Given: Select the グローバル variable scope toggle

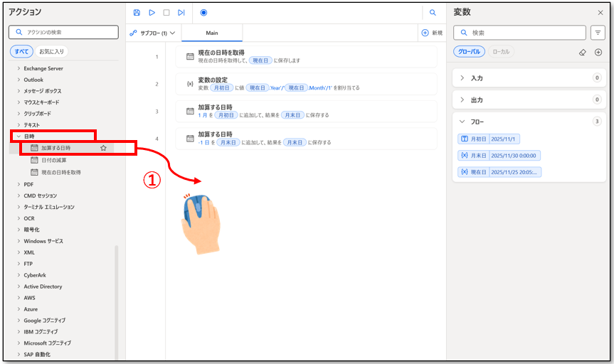Looking at the screenshot, I should pos(470,52).
